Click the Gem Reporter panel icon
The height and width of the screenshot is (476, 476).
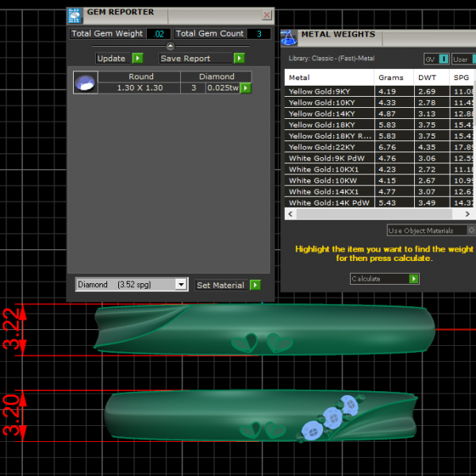(x=74, y=14)
